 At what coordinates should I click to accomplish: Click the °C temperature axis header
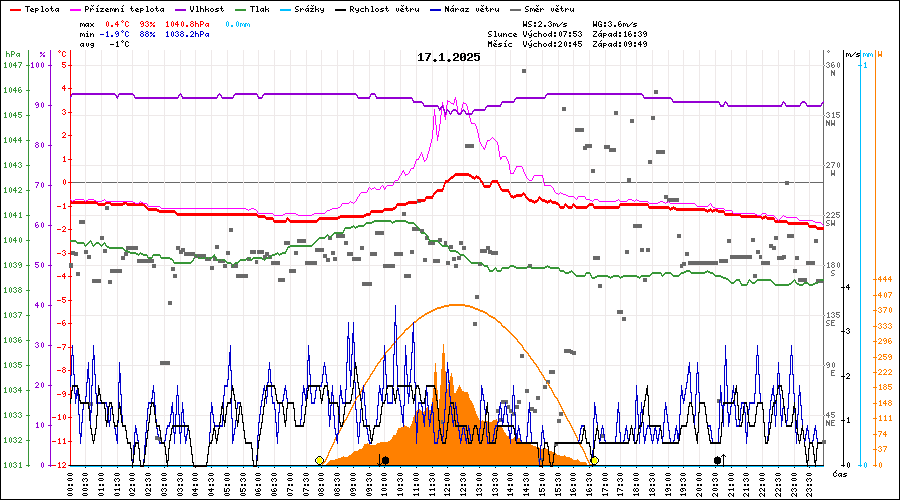coord(62,54)
